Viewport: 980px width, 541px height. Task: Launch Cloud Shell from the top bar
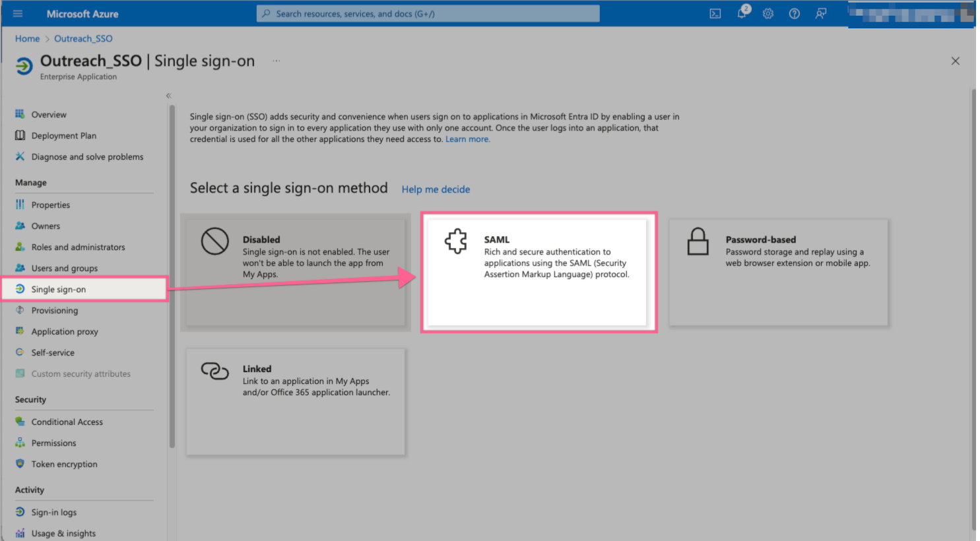pos(715,13)
